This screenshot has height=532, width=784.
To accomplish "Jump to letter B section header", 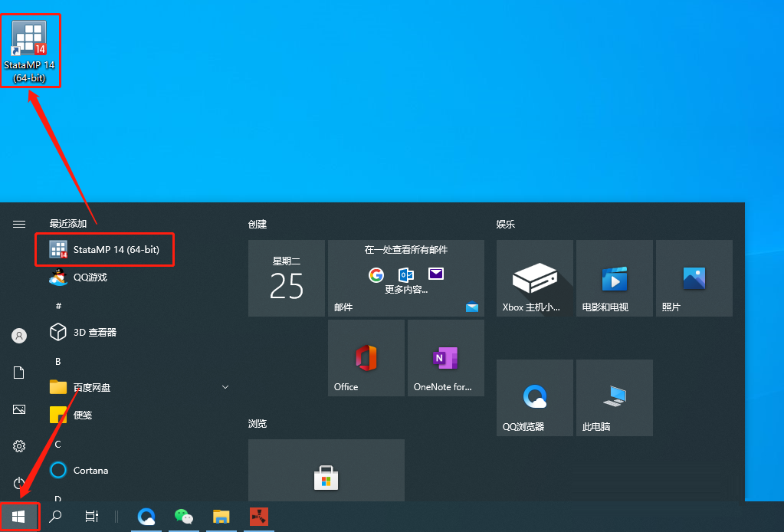I will pos(57,361).
